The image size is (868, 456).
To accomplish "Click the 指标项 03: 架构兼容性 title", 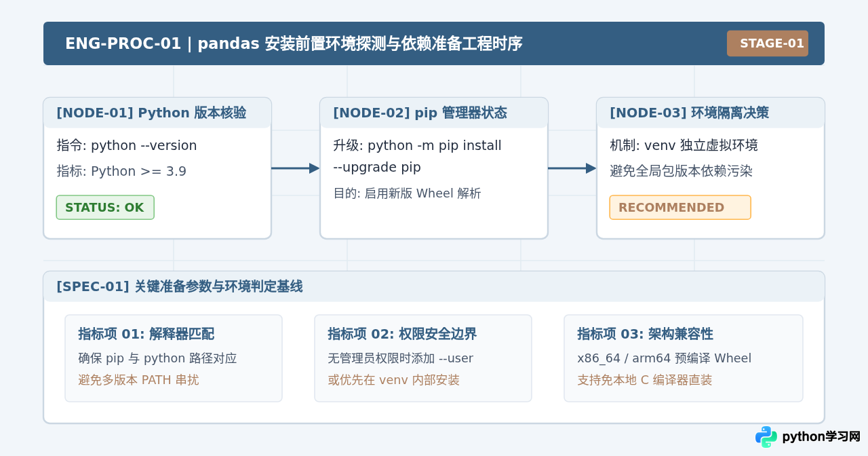I will point(645,334).
